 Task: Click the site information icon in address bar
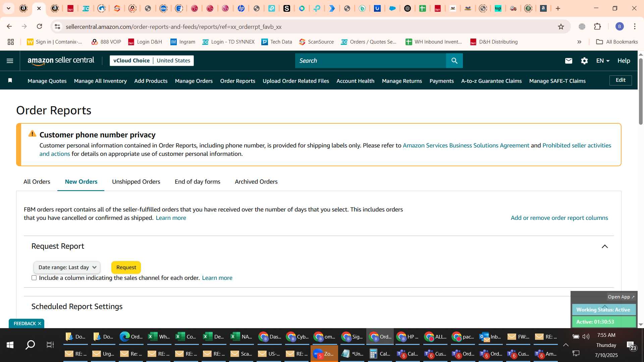58,26
